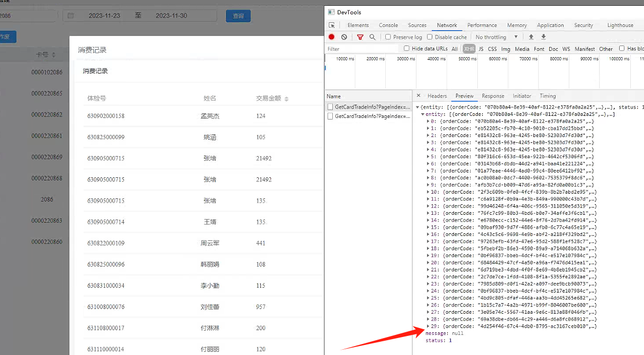
Task: Switch to the Elements tab
Action: tap(358, 25)
